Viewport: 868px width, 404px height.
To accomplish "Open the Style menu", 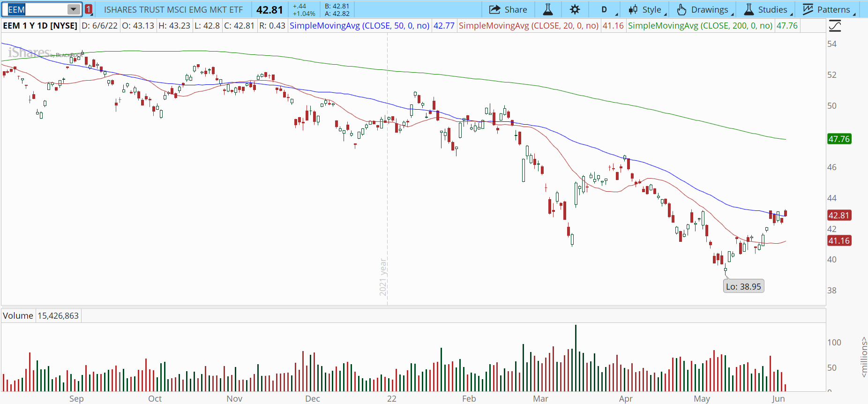I will point(647,9).
